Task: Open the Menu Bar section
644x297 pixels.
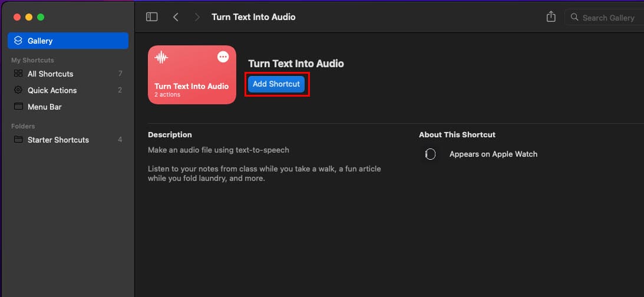Action: click(68, 107)
